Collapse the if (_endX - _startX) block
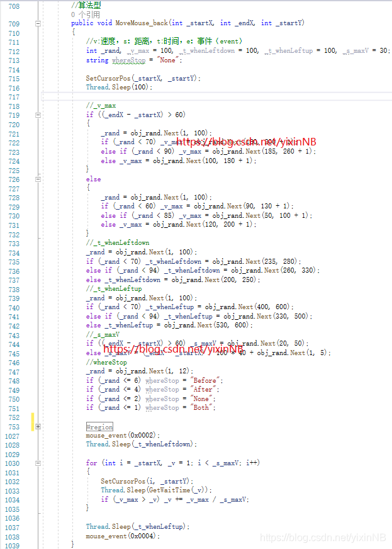Screen dimensions: 392x549 (38, 115)
